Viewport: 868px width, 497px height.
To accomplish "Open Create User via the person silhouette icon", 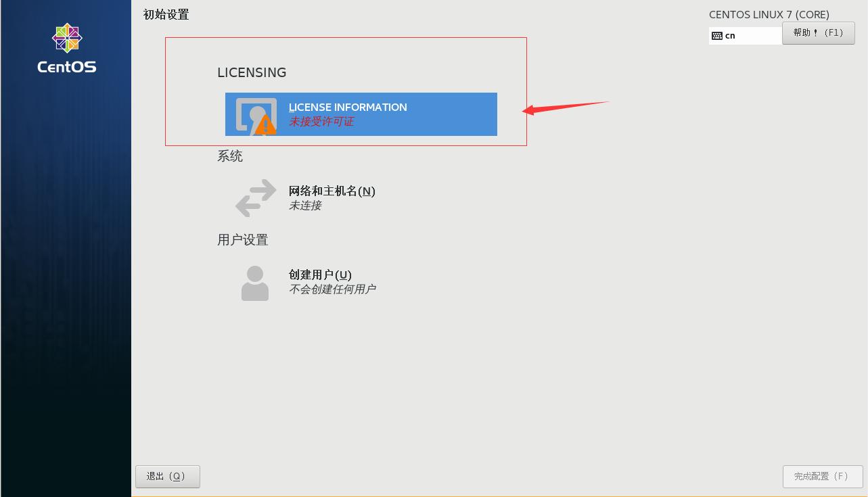I will click(254, 281).
